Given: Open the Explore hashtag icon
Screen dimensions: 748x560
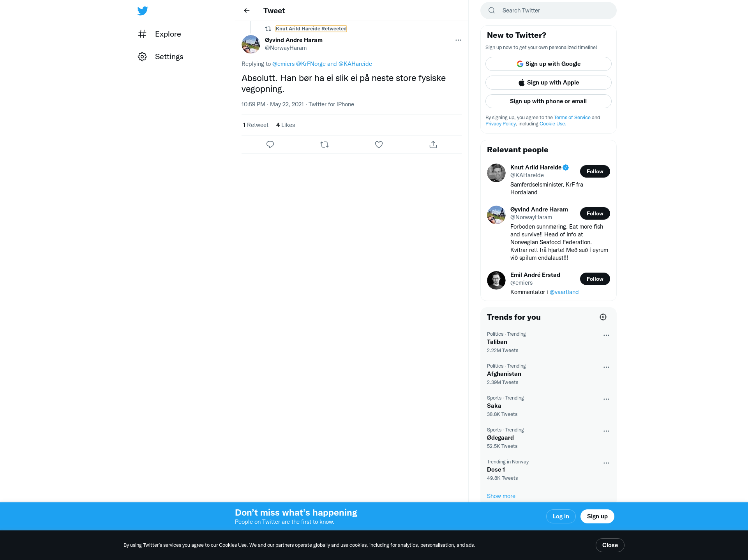Looking at the screenshot, I should 142,34.
